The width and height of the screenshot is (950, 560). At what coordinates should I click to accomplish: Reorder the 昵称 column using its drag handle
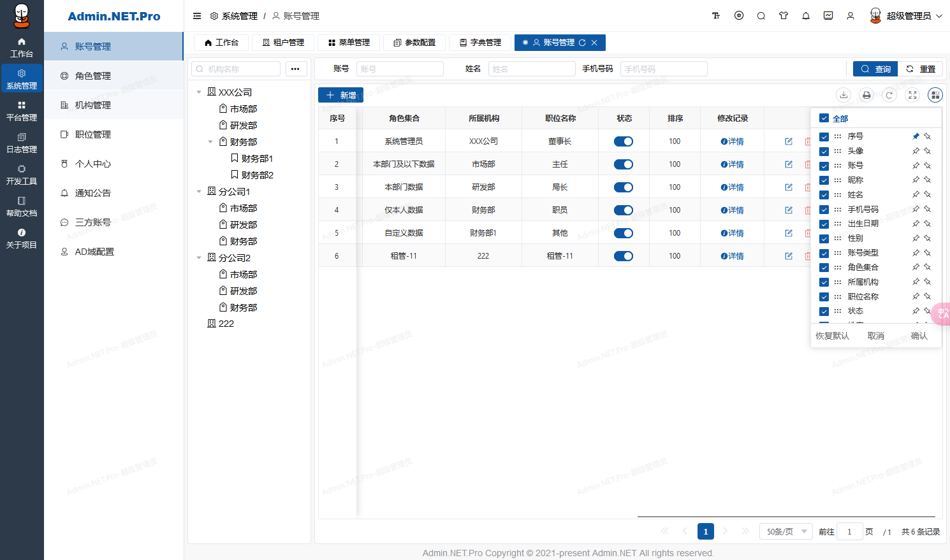pos(838,180)
